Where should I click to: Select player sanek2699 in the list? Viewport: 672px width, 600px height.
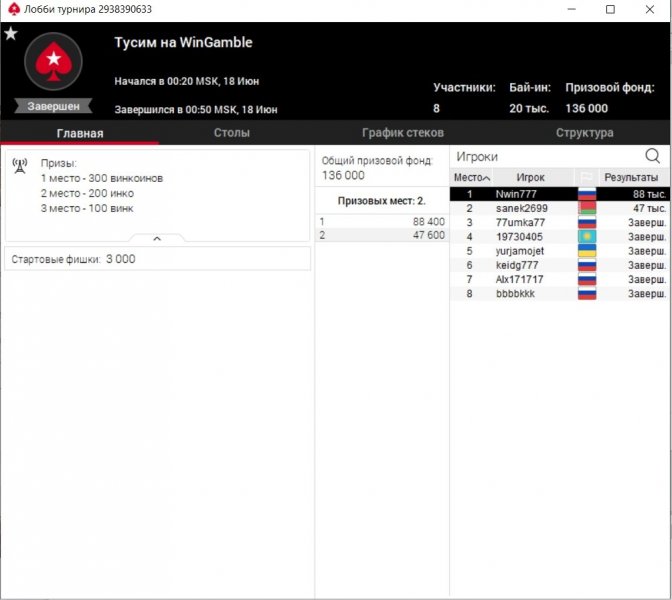click(x=521, y=208)
